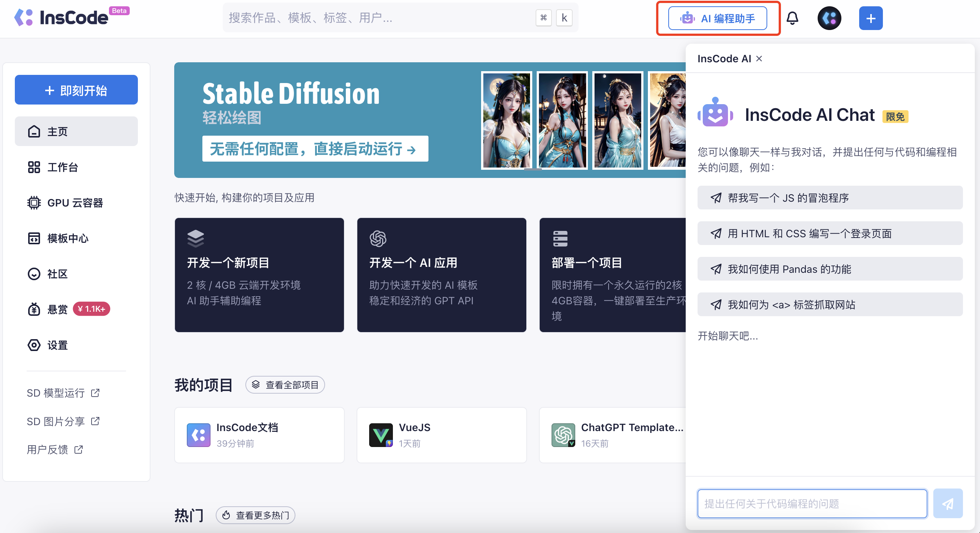980x533 pixels.
Task: Click the layers icon on 开发一个新项目 card
Action: pyautogui.click(x=196, y=239)
